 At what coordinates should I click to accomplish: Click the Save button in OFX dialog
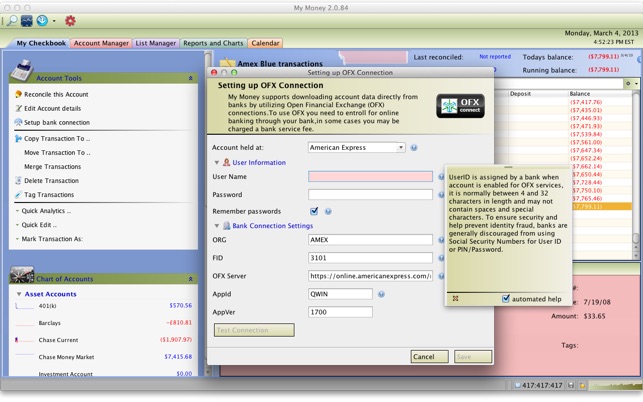point(473,356)
